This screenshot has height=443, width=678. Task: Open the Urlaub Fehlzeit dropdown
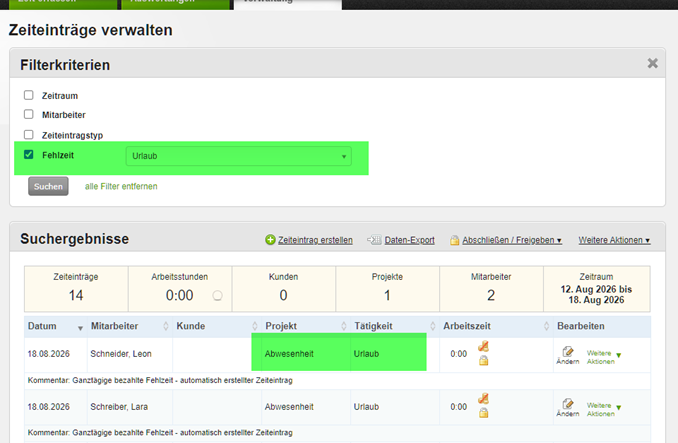(239, 156)
